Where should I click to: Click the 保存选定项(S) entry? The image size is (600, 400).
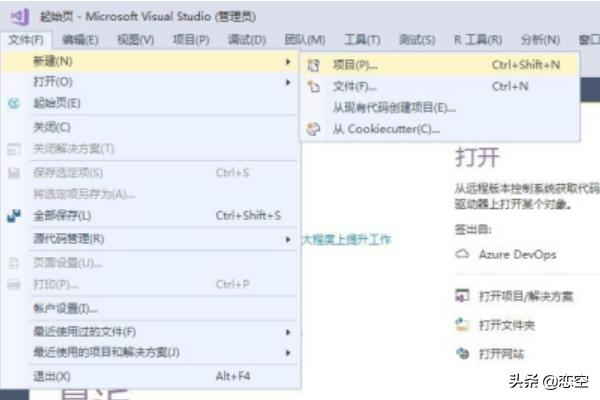click(150, 173)
